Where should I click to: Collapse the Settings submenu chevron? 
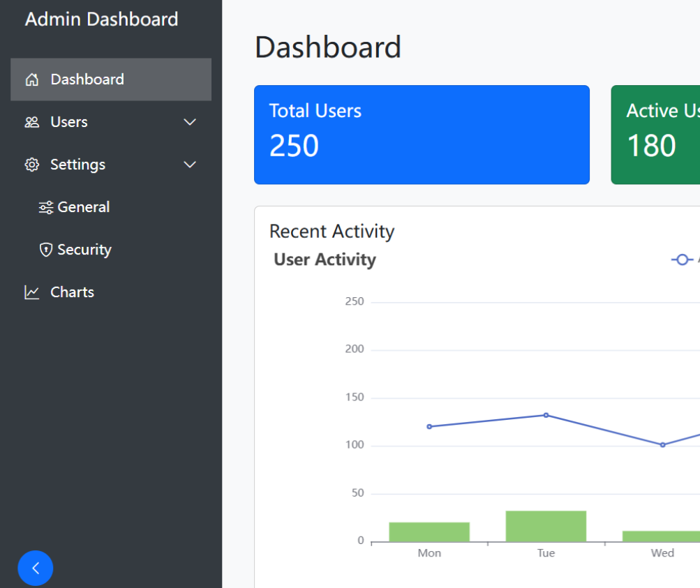tap(190, 165)
